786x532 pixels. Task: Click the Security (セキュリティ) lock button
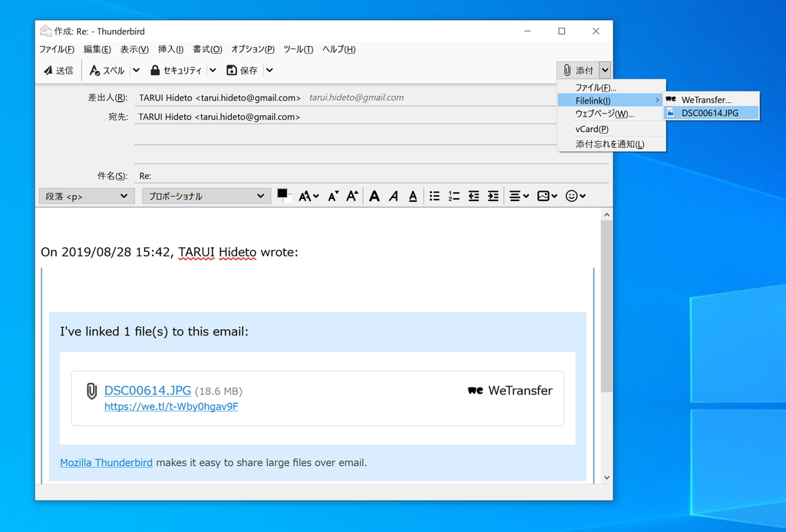(176, 70)
